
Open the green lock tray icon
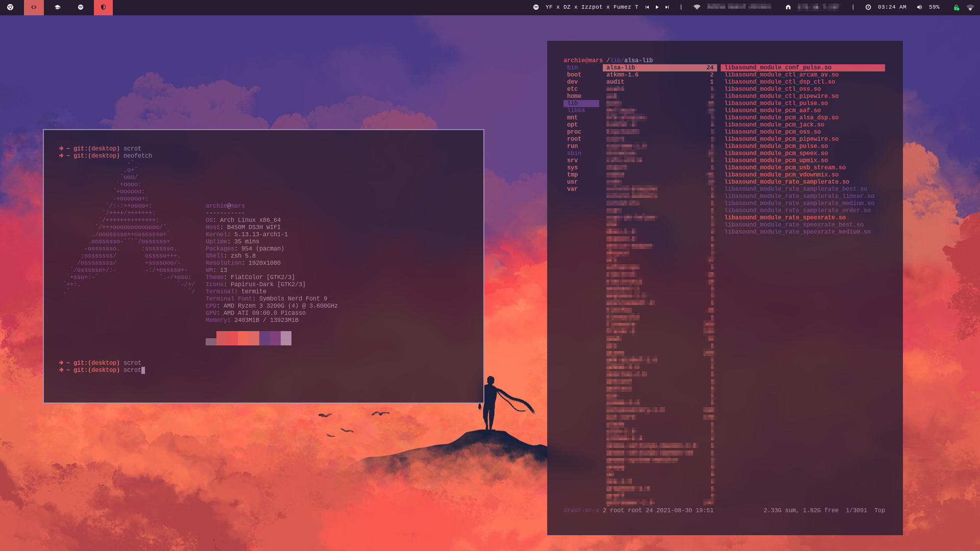(957, 8)
